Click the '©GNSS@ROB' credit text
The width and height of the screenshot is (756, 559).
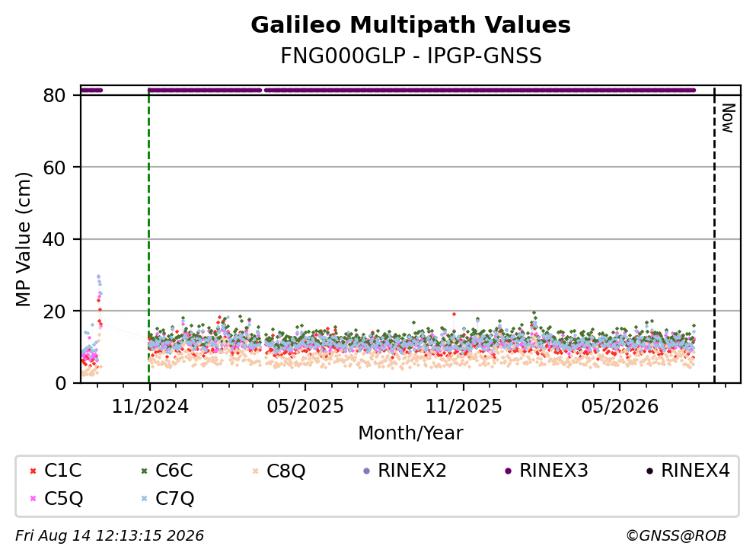(x=676, y=536)
